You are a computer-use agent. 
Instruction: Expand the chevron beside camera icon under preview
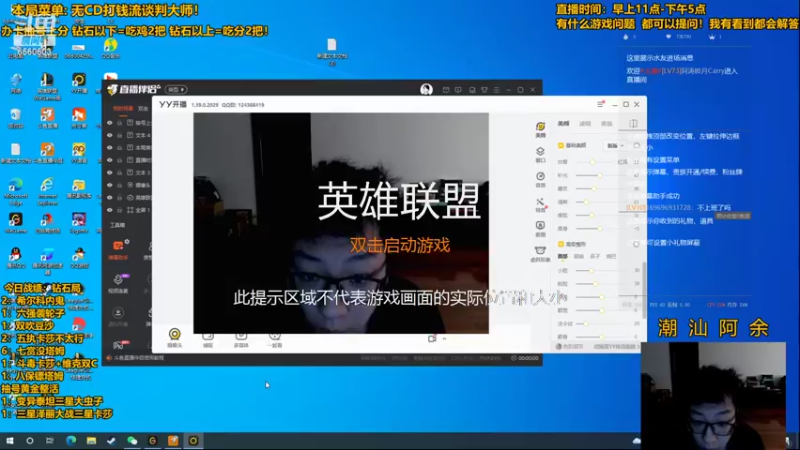[444, 338]
